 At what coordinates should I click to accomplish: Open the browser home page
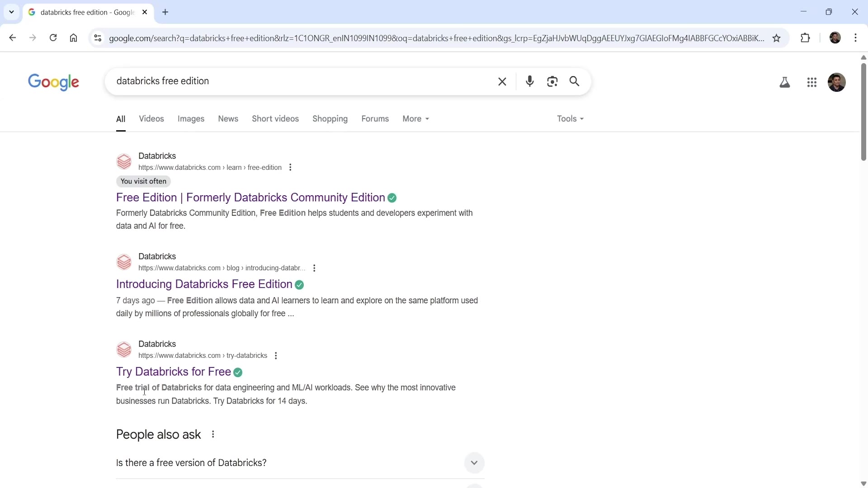click(x=74, y=38)
